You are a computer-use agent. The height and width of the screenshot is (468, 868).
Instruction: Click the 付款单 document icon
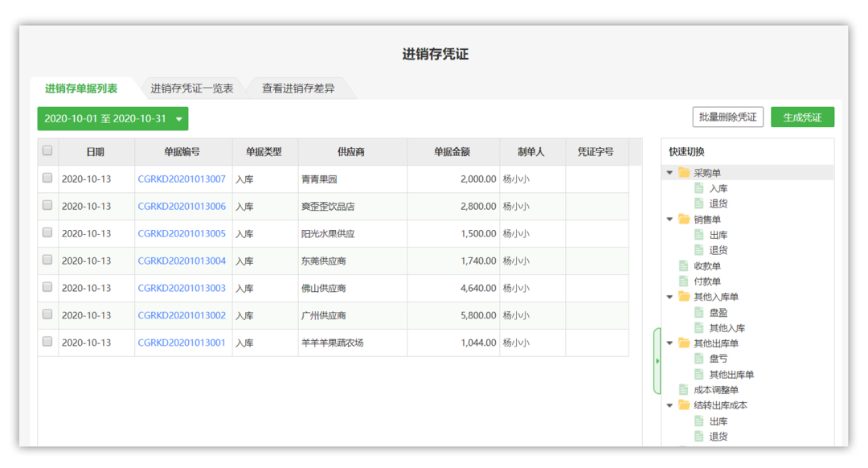coord(683,281)
